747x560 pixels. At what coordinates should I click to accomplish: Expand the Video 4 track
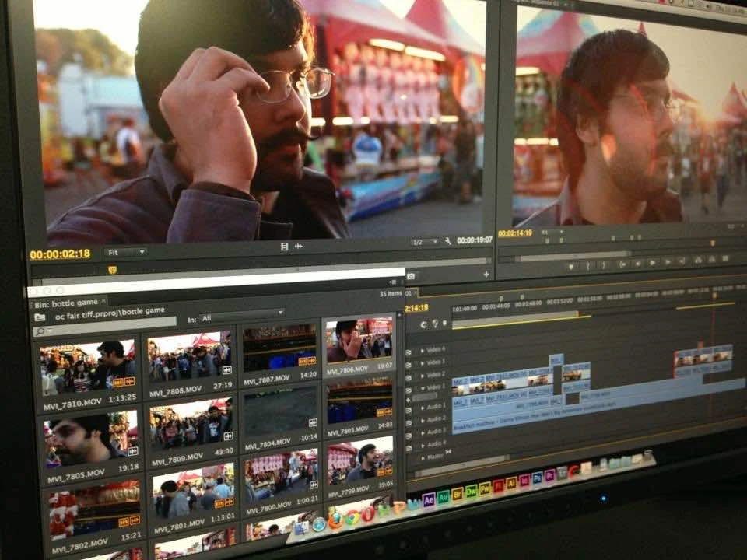422,351
